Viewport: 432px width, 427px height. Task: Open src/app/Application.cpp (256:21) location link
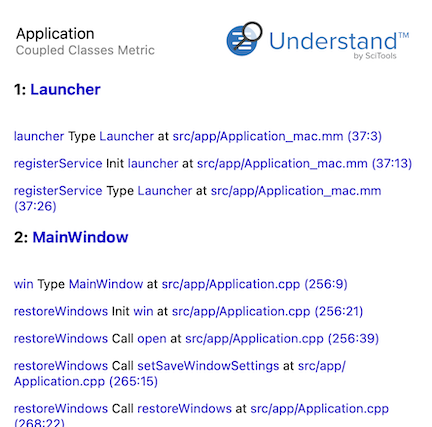[267, 311]
